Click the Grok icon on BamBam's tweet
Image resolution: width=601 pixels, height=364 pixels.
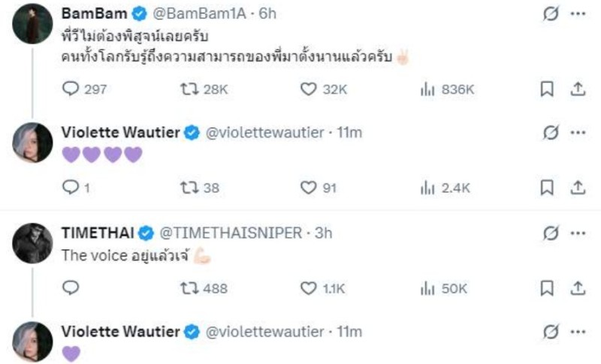[x=551, y=14]
